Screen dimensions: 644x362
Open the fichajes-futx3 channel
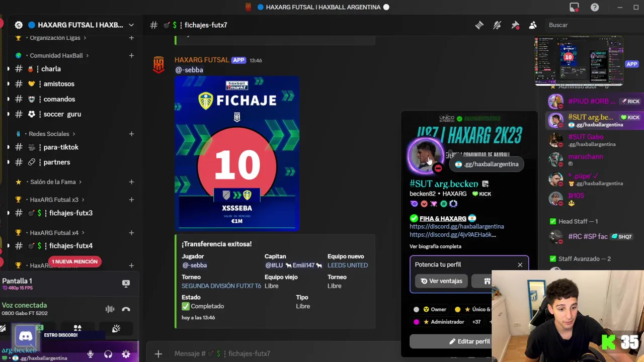coord(71,213)
